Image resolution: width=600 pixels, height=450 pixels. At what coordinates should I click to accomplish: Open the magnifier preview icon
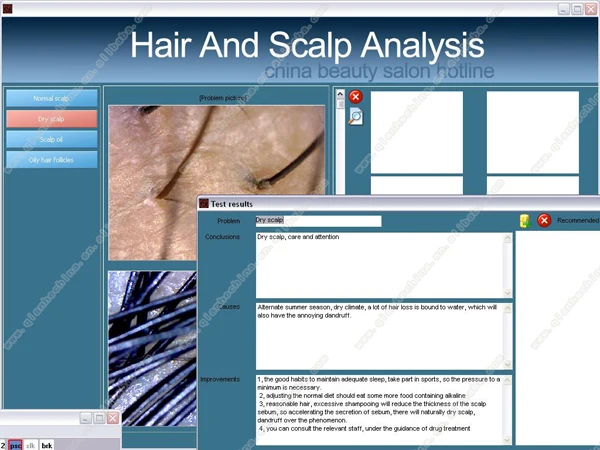coord(355,117)
